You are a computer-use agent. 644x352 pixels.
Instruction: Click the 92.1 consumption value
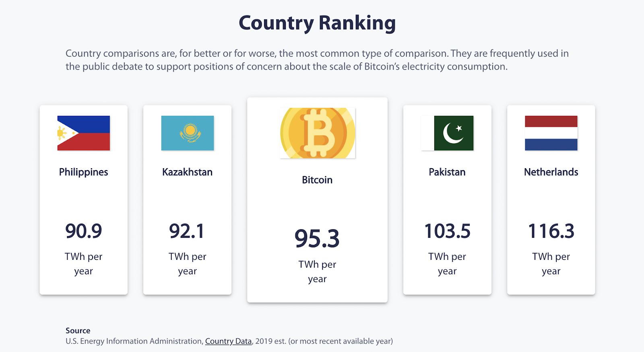pyautogui.click(x=187, y=231)
